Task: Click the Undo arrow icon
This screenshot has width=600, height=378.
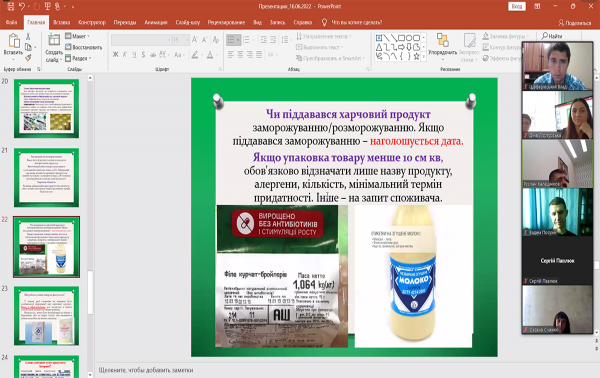Action: coord(22,6)
